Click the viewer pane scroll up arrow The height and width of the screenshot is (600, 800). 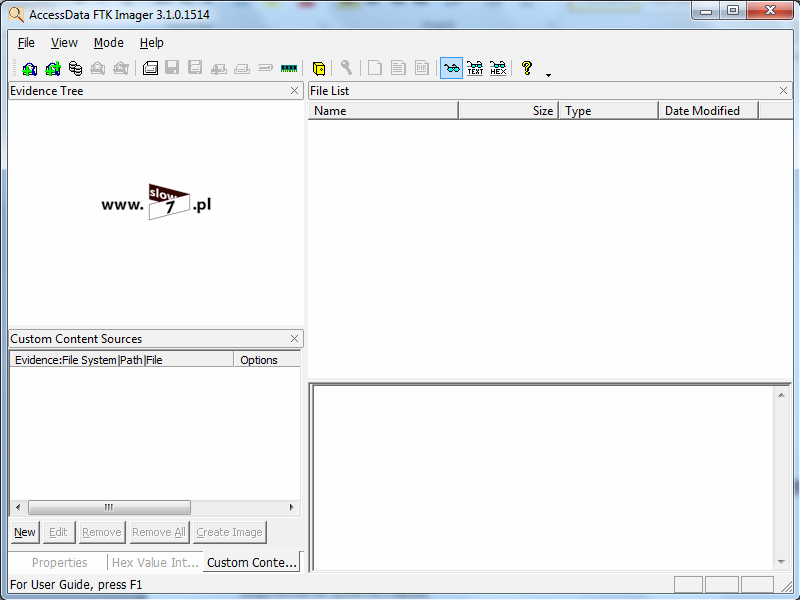[x=781, y=395]
